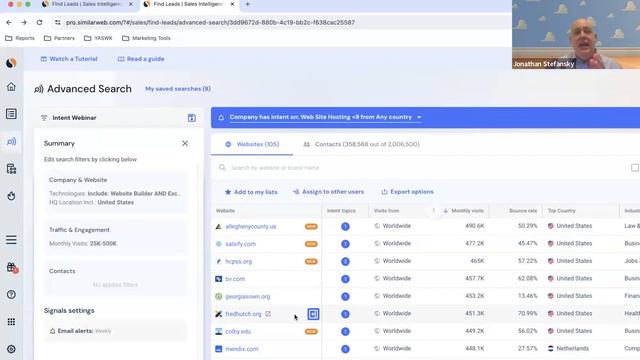Open the salsify.com website link
640x360 pixels.
(240, 244)
